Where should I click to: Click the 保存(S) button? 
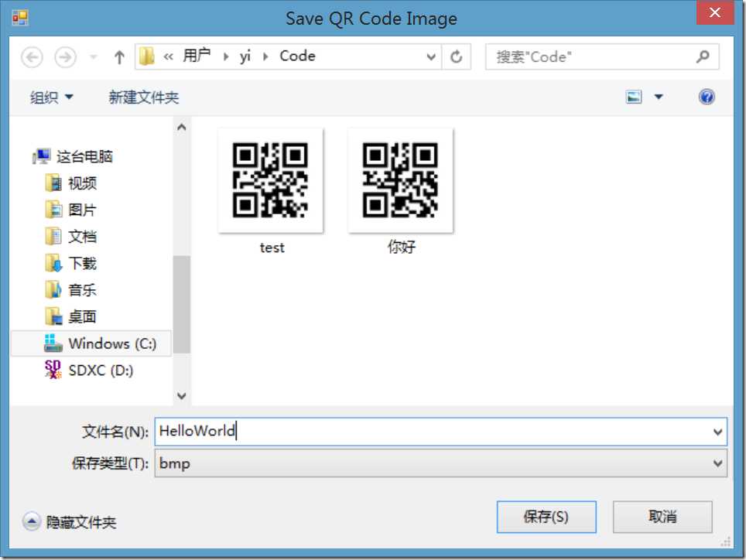click(x=546, y=517)
